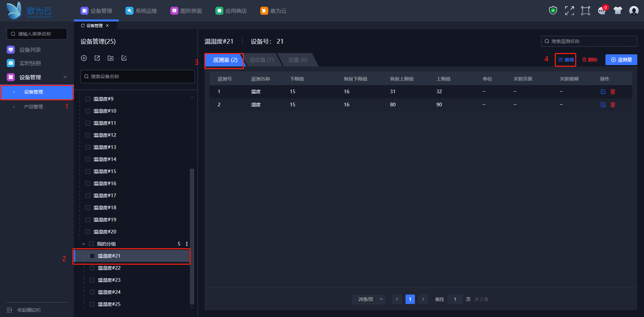Collapse the sidebar with 收起侧边栏

(24, 310)
